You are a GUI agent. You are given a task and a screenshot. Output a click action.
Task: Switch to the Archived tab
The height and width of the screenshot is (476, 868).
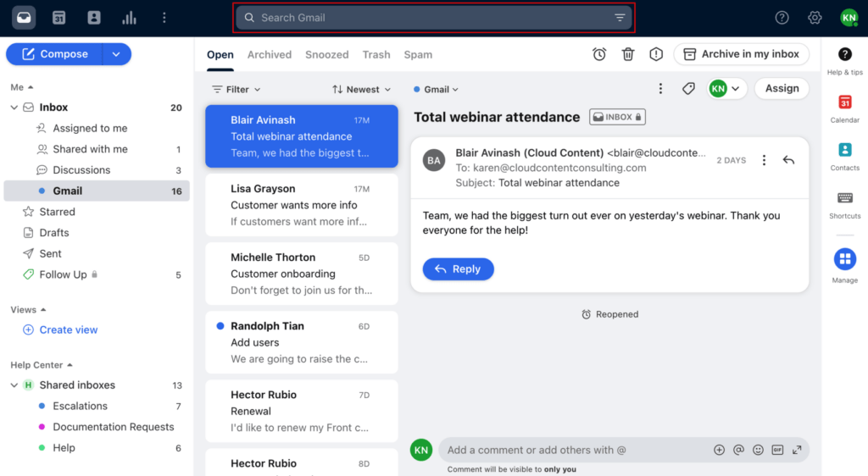tap(270, 55)
